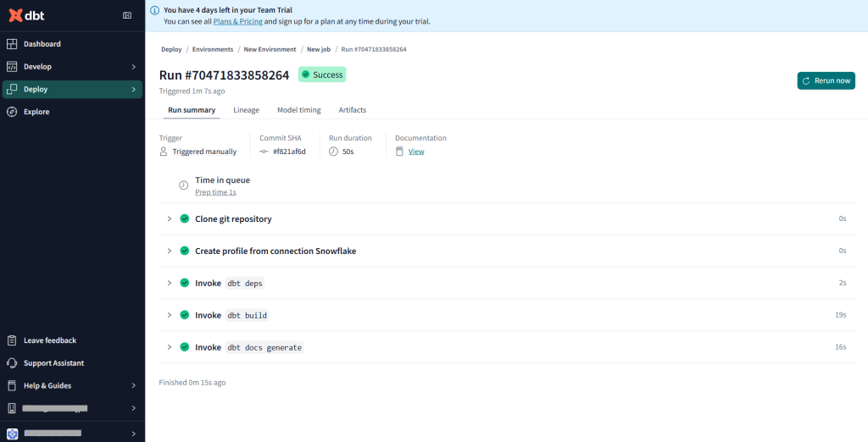Image resolution: width=868 pixels, height=442 pixels.
Task: Click the dbt deps success checkmark
Action: 185,283
